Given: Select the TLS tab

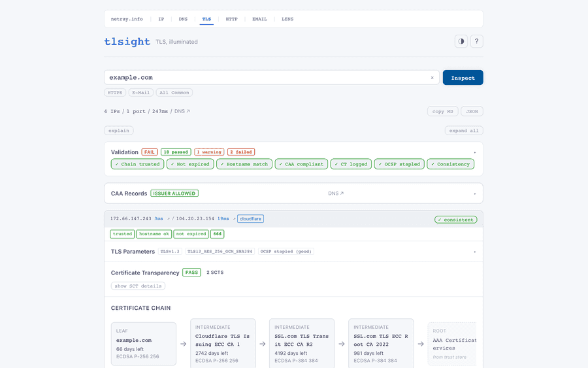Looking at the screenshot, I should [206, 19].
